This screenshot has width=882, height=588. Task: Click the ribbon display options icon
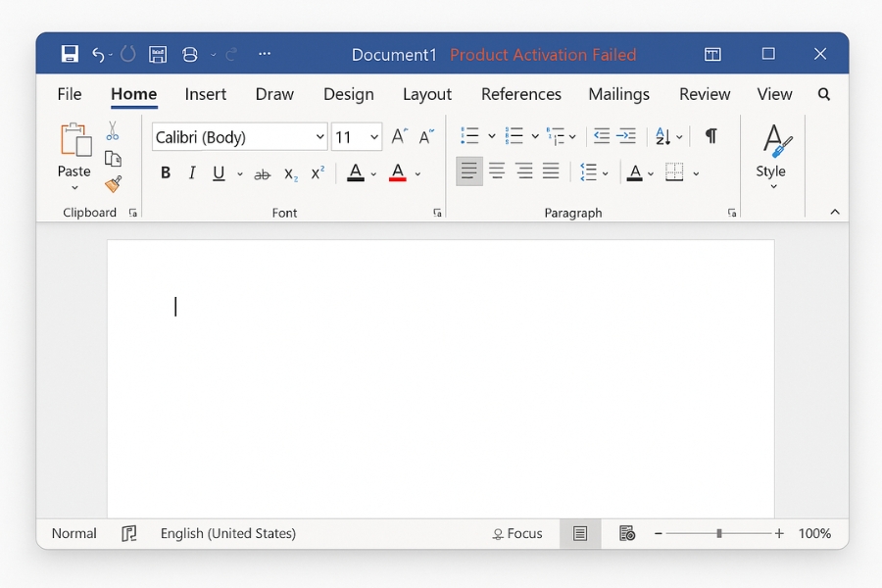tap(712, 55)
